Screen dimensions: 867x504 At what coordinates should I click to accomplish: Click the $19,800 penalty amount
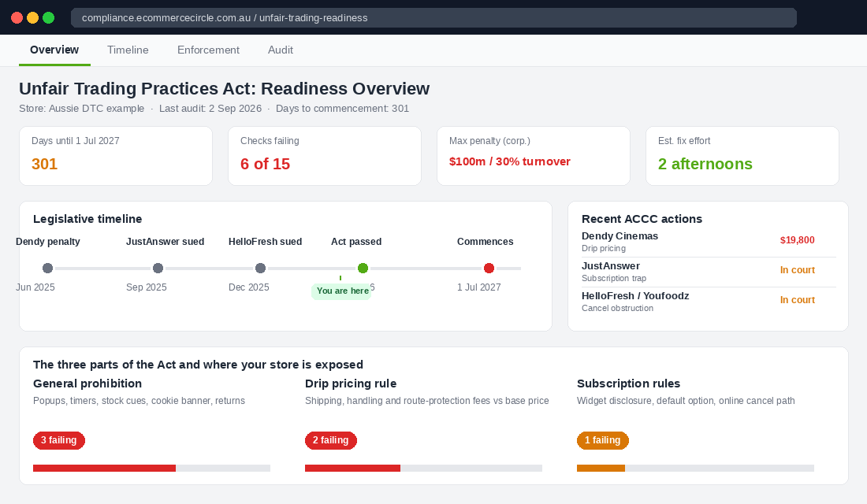[798, 240]
